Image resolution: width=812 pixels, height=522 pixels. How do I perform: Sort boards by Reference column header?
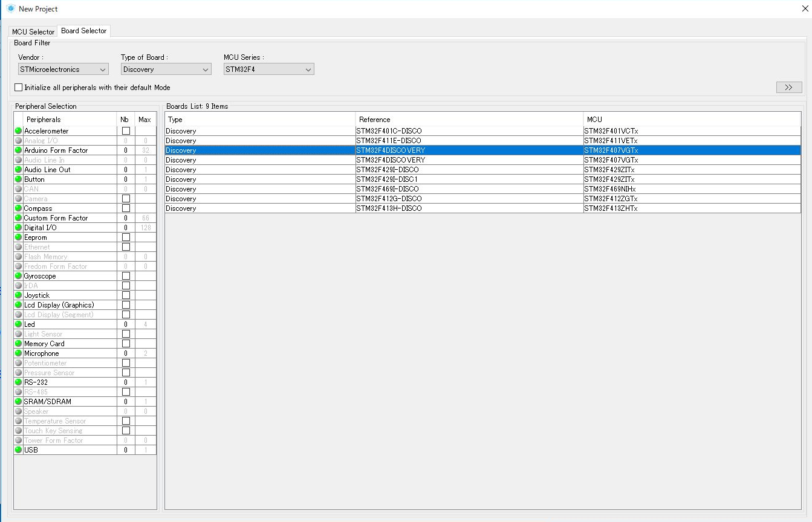(469, 120)
